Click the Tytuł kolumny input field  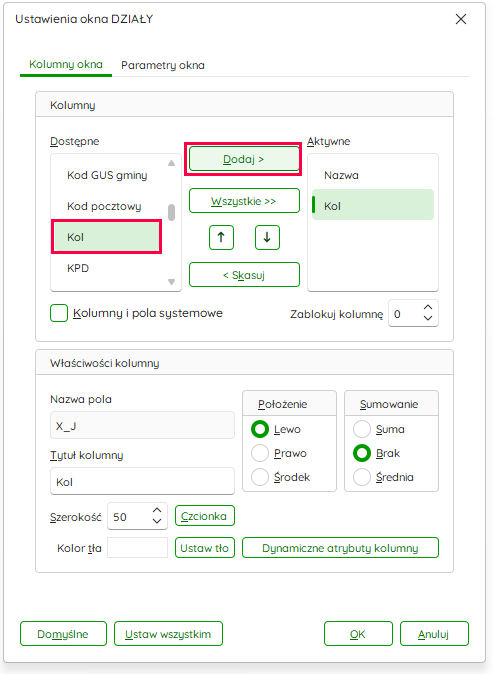coord(142,482)
